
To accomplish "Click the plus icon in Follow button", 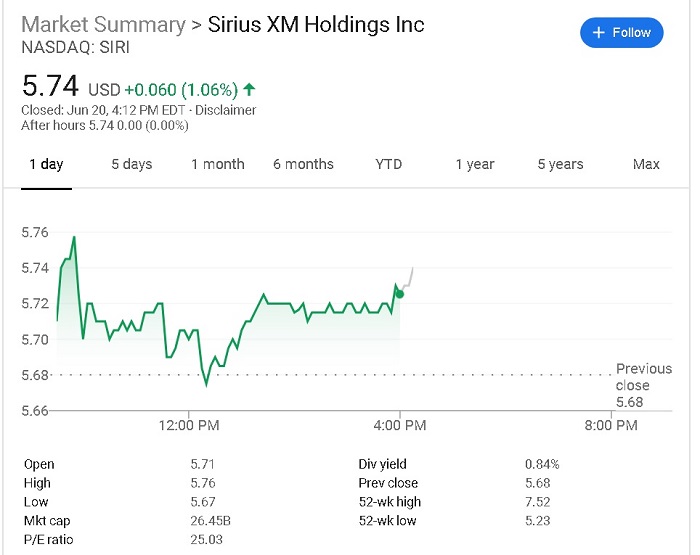I will click(x=598, y=33).
